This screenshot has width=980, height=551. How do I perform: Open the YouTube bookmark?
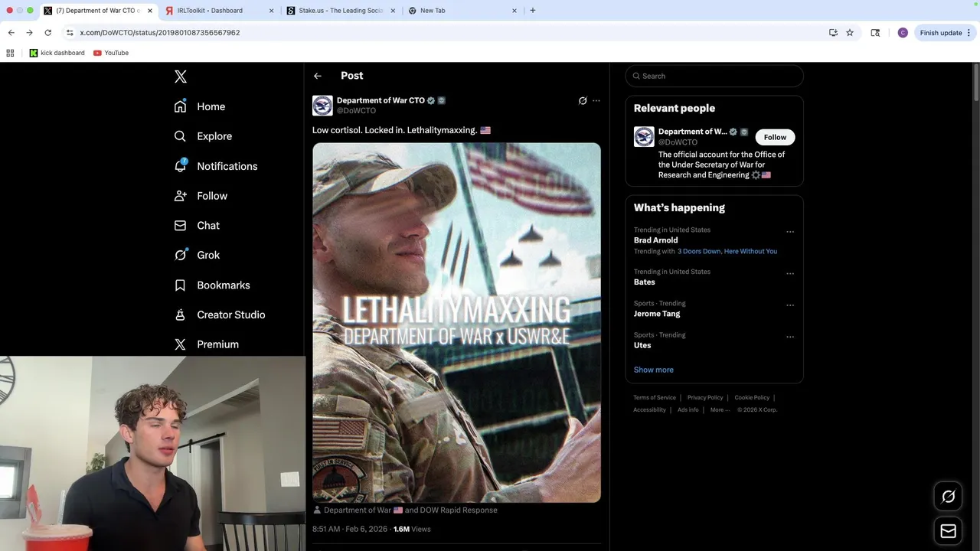111,53
